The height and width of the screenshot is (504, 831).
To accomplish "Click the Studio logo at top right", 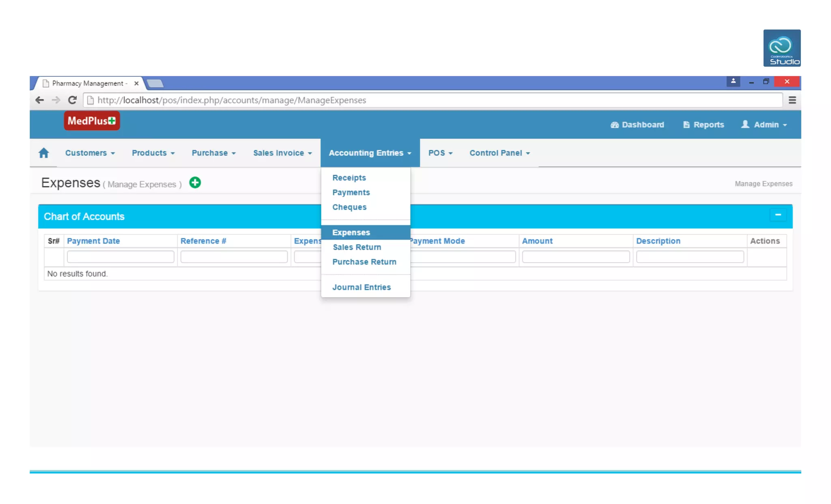I will coord(781,48).
